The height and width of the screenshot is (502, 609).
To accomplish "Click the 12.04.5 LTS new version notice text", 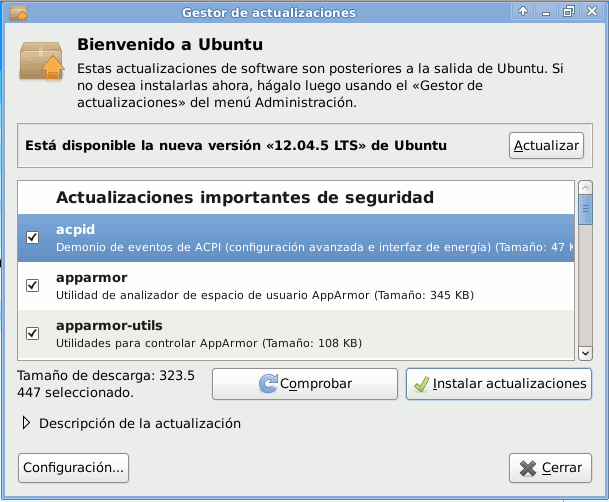I will pos(236,146).
